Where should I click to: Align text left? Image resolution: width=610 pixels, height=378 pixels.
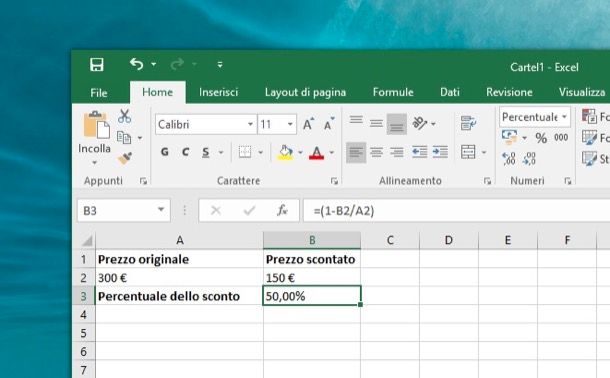tap(356, 152)
